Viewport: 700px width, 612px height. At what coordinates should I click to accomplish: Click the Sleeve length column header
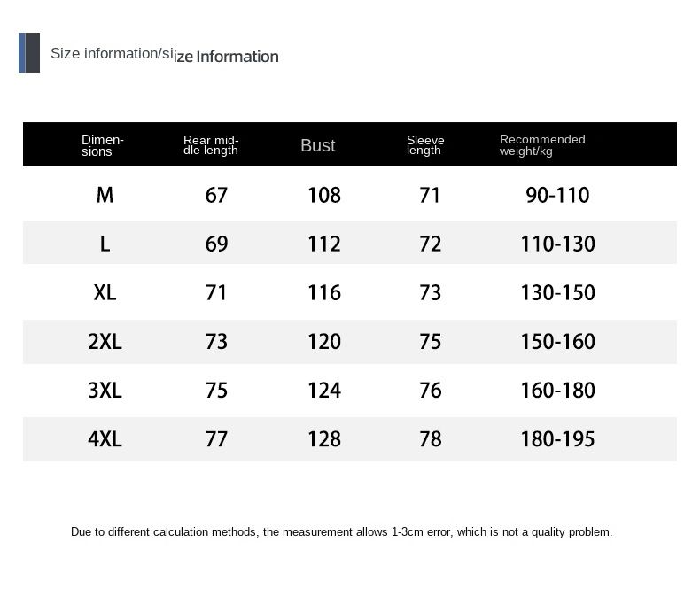tap(425, 145)
